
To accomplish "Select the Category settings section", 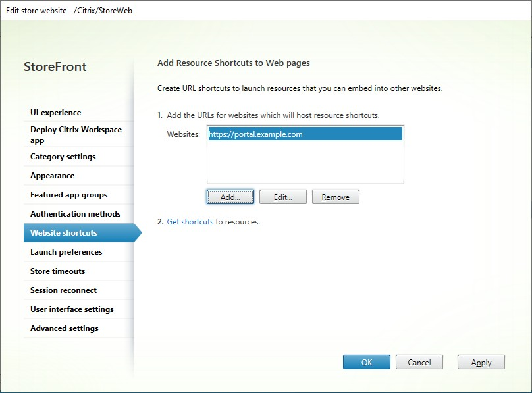I will click(x=63, y=156).
